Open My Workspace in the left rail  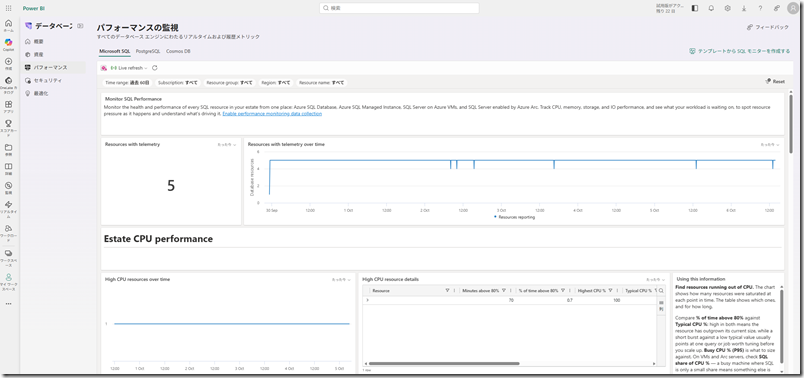[x=8, y=281]
